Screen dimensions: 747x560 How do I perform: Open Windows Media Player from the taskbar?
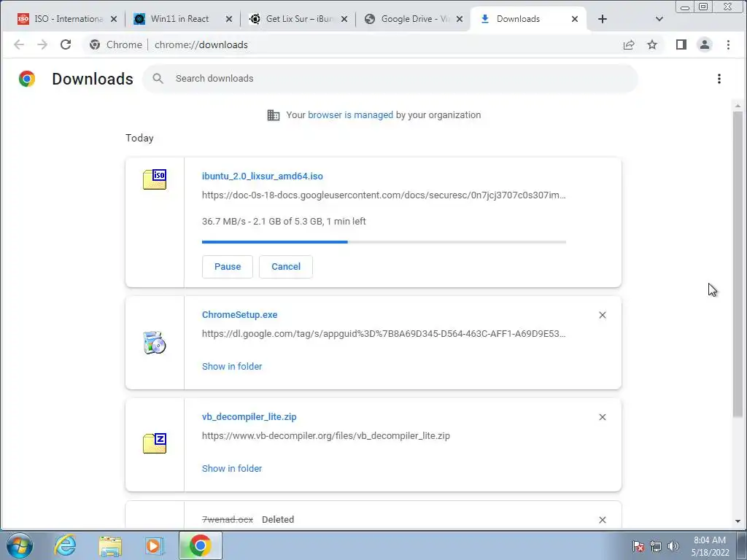coord(154,545)
